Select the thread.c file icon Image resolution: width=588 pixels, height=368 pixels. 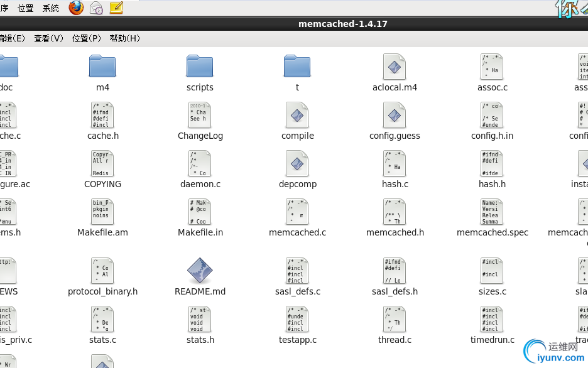pos(395,319)
